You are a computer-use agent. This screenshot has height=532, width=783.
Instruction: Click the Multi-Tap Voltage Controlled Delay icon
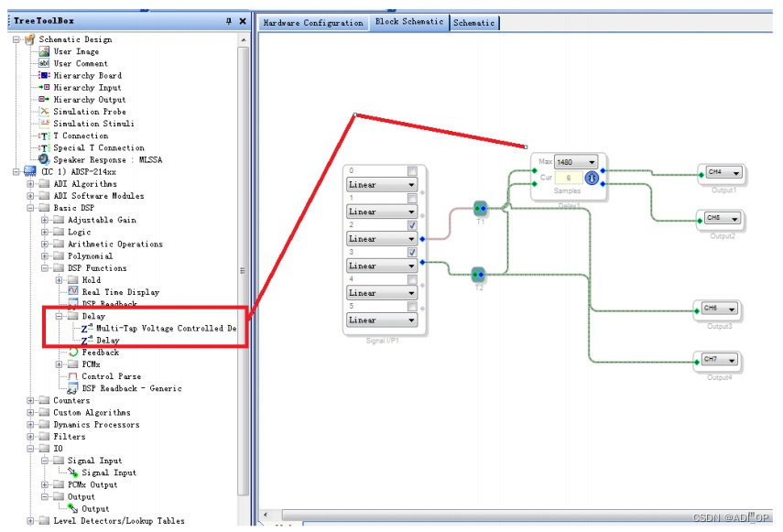(x=87, y=328)
